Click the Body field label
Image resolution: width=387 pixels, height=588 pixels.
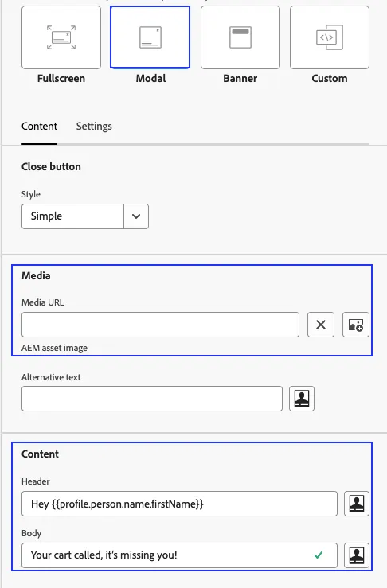click(x=32, y=533)
